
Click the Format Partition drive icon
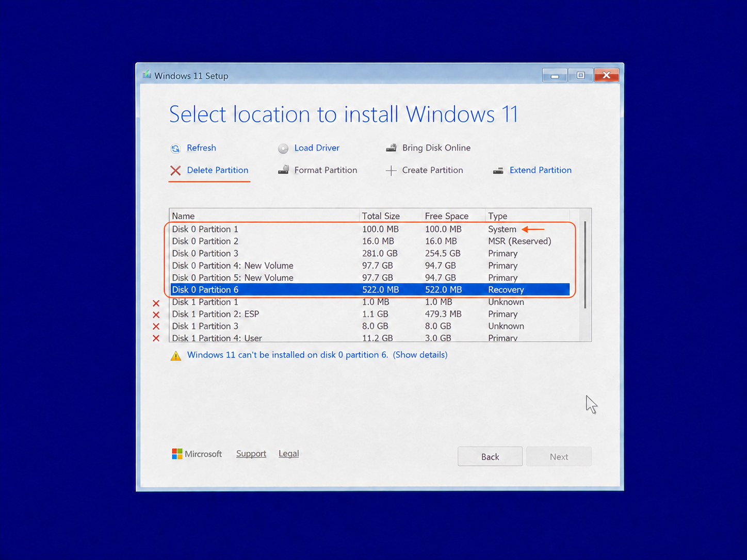pyautogui.click(x=283, y=170)
